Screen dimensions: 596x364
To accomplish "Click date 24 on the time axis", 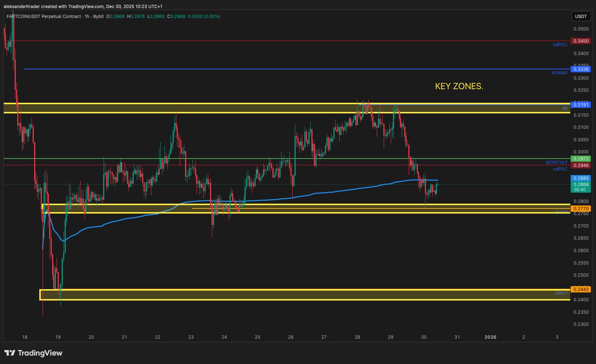I will tap(224, 337).
